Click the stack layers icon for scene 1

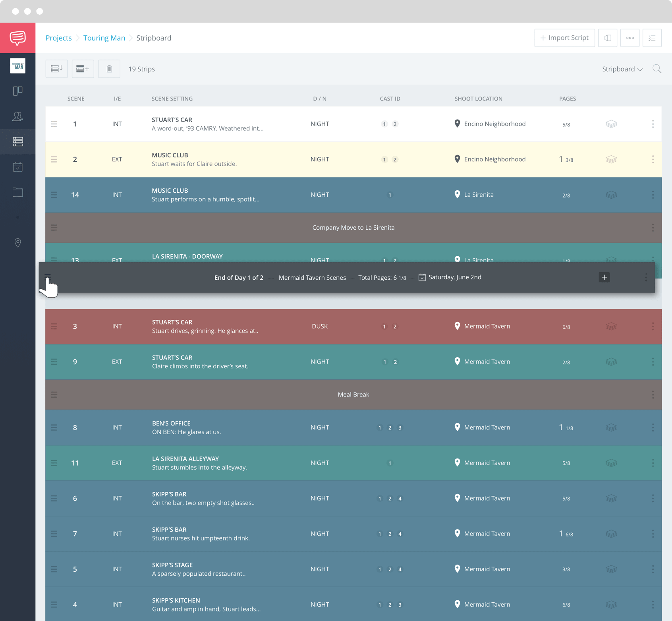tap(611, 124)
